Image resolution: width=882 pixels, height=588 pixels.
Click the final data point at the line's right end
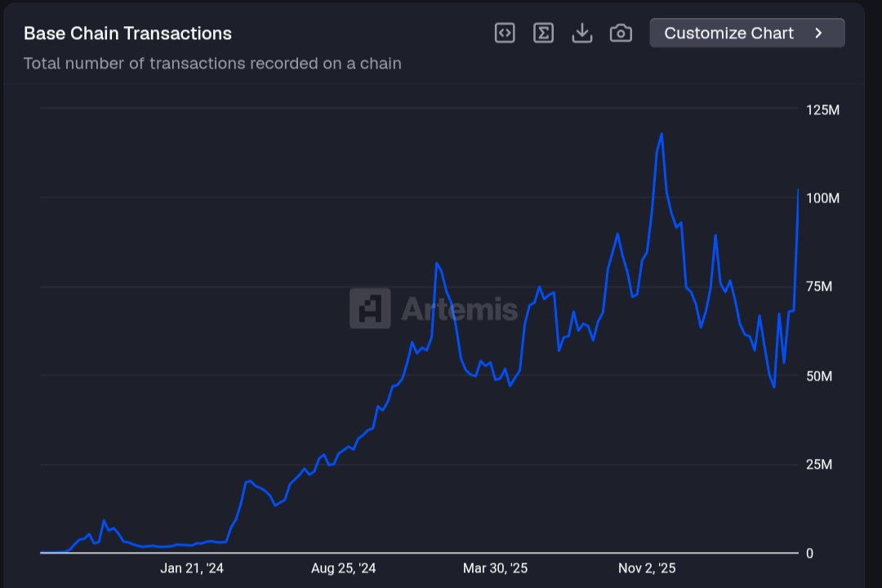point(798,189)
